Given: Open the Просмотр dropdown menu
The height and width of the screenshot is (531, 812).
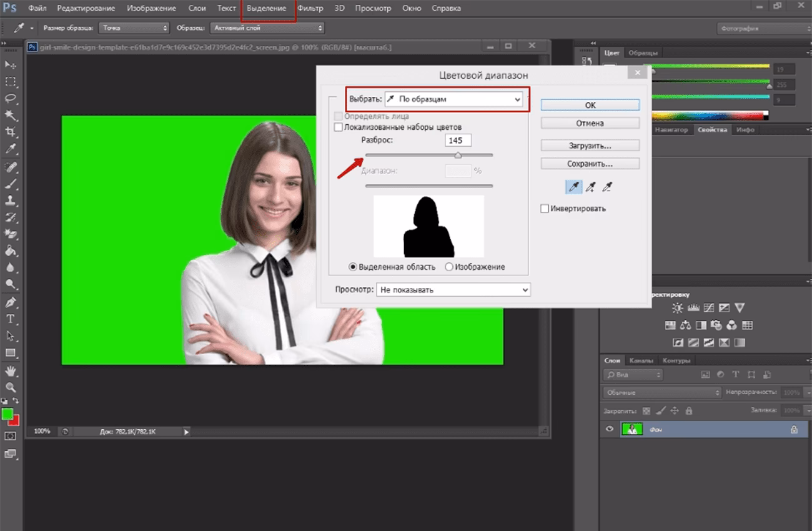Looking at the screenshot, I should point(453,290).
